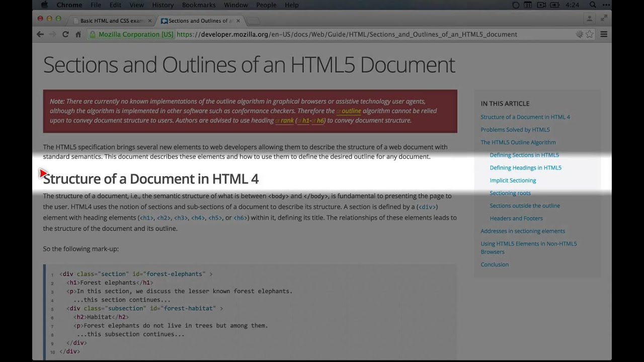Open the Chrome profile avatar button
644x362 pixels.
pyautogui.click(x=589, y=19)
